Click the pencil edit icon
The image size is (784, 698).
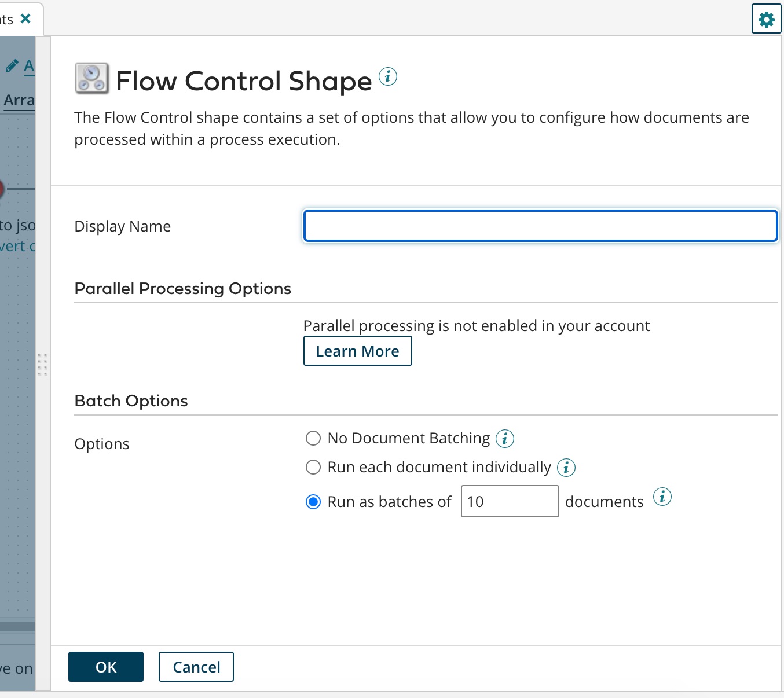pos(12,66)
